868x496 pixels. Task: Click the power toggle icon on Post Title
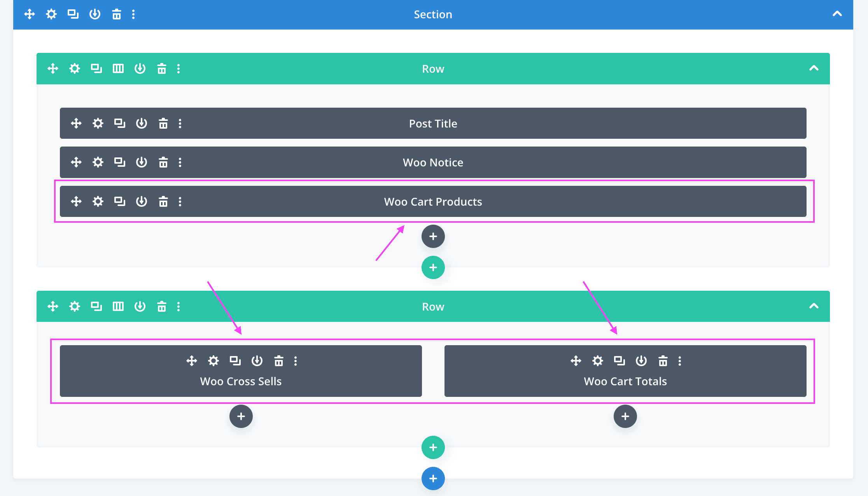coord(141,123)
